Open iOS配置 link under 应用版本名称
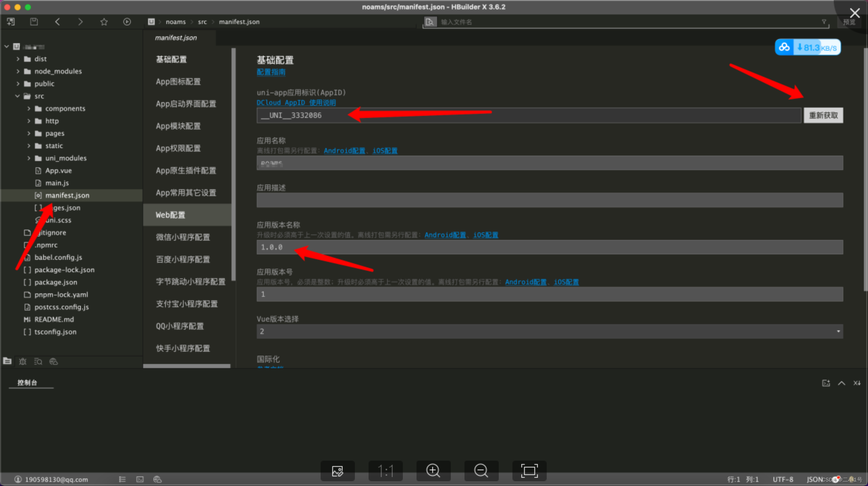 tap(485, 235)
